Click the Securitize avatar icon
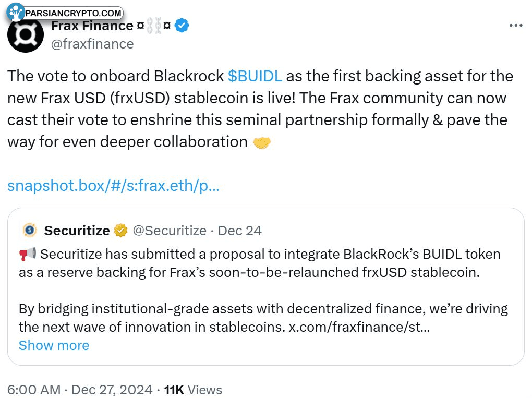The image size is (532, 398). (x=30, y=231)
